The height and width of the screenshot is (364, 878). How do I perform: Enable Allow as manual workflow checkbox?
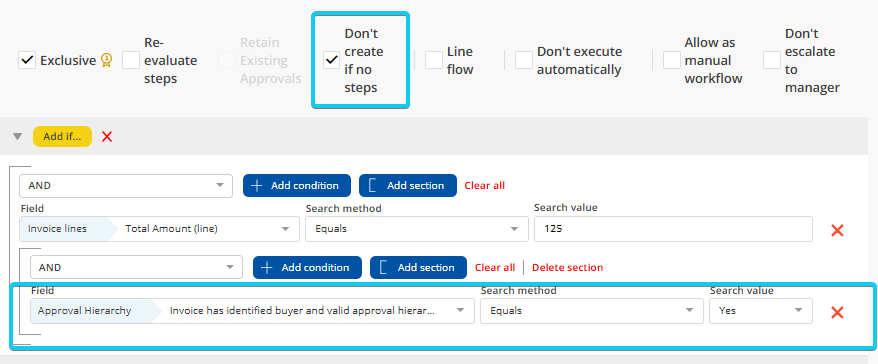[x=672, y=60]
